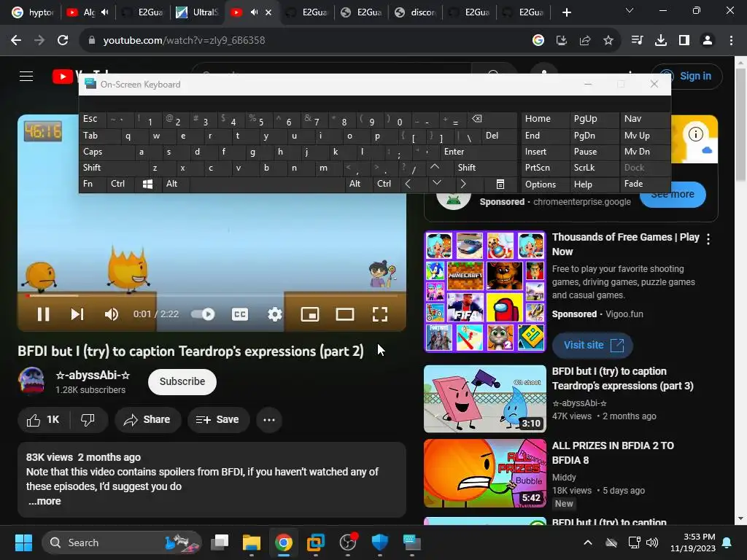Click context menu key on On-Screen Keyboard
This screenshot has height=560, width=747.
click(x=499, y=184)
